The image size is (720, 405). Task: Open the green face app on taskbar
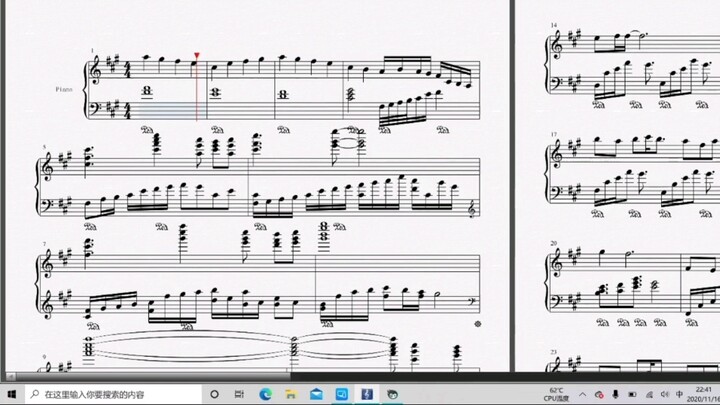(393, 394)
